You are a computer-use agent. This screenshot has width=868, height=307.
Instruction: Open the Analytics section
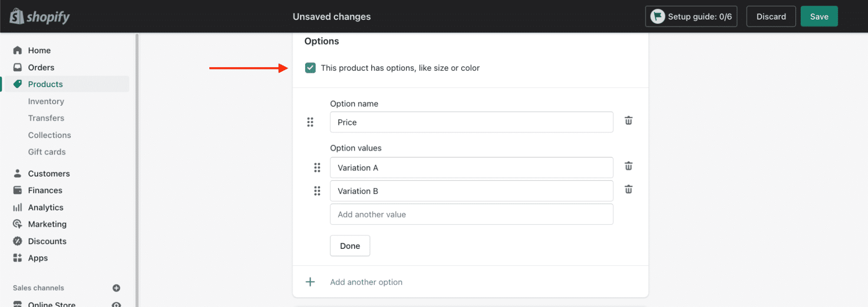(46, 208)
